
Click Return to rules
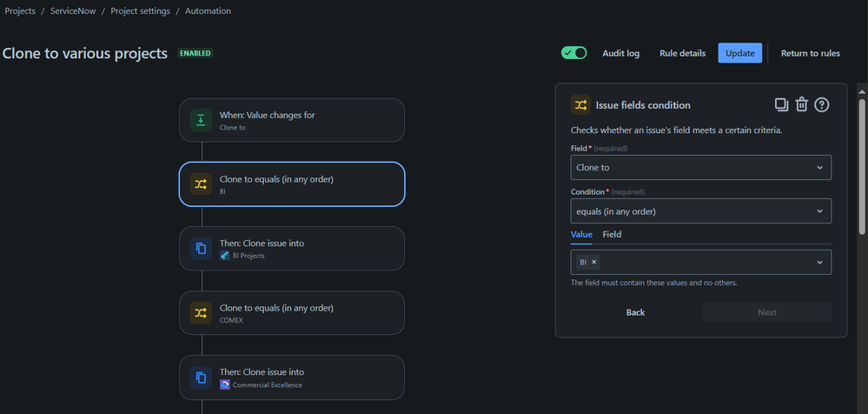(810, 53)
